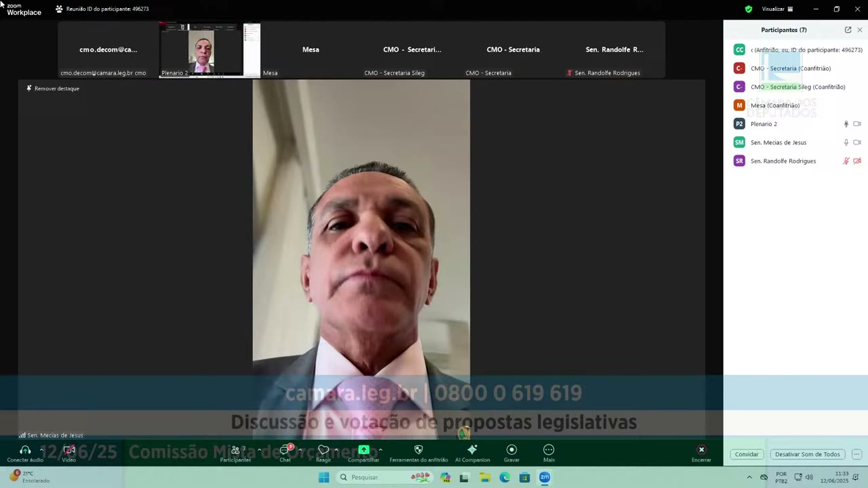Toggle the Vídeo camera button
Viewport: 868px width, 488px height.
(x=69, y=453)
